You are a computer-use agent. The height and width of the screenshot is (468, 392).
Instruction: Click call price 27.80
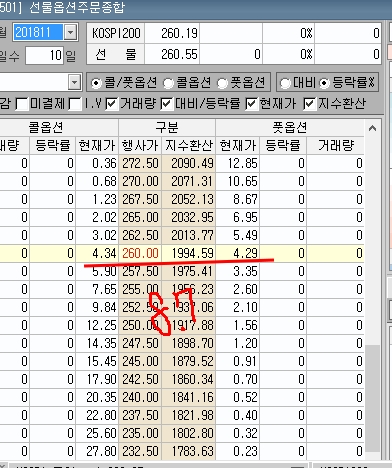coord(97,451)
